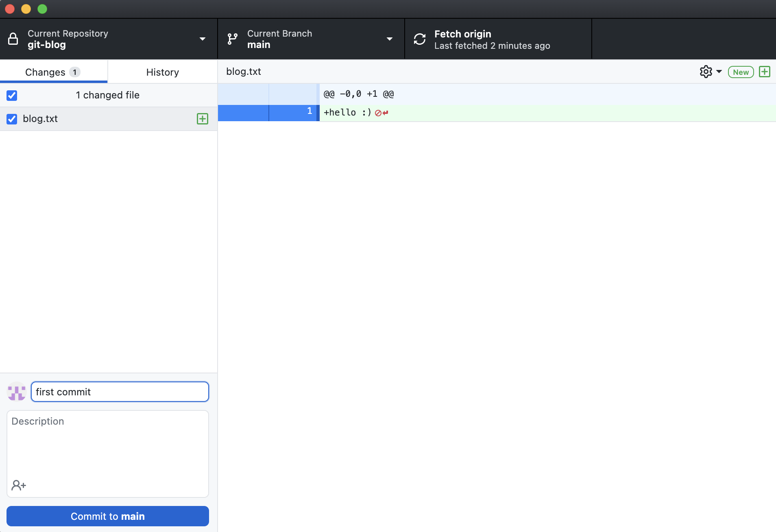
Task: Click the main branch name
Action: (x=259, y=45)
